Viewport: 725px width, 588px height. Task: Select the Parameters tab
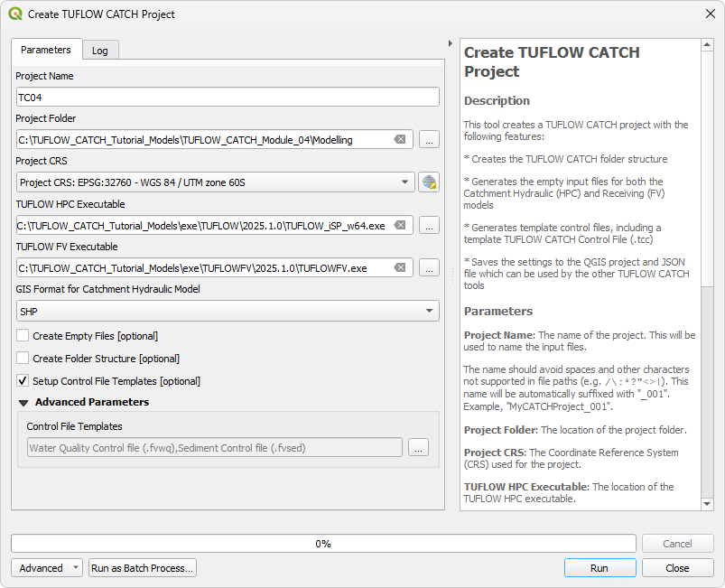coord(46,50)
